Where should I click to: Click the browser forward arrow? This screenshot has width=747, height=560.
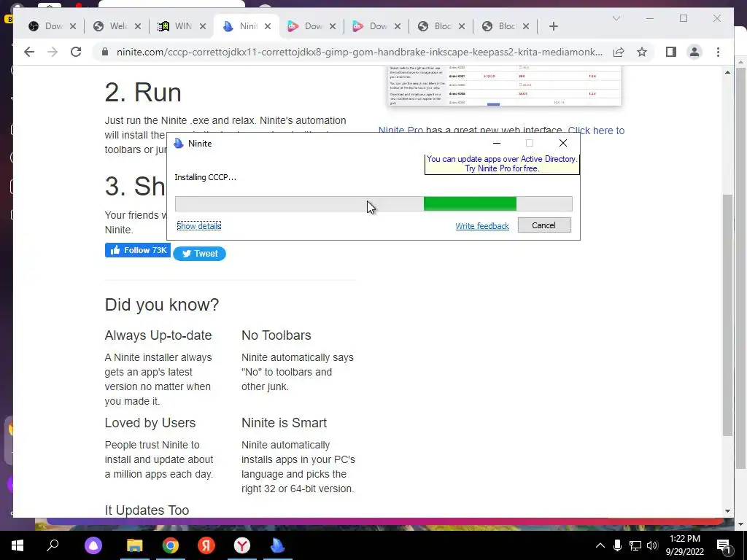pos(53,52)
